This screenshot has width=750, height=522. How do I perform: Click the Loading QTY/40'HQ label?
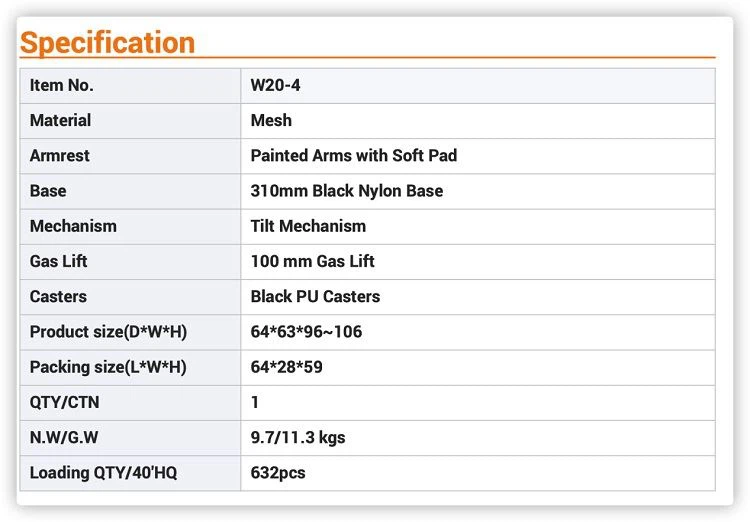point(103,472)
